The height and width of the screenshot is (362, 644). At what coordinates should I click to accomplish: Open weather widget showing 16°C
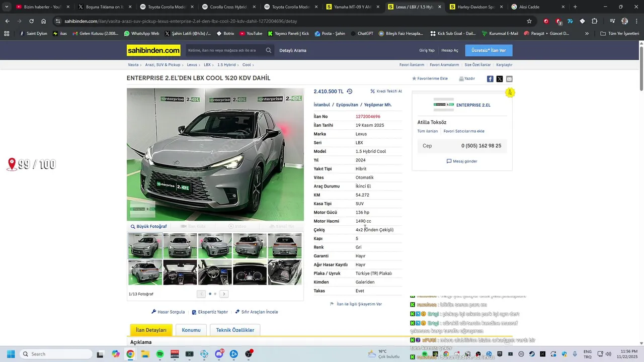pos(383,354)
